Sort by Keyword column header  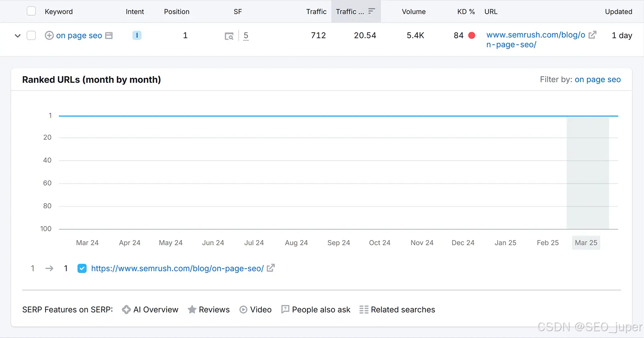pyautogui.click(x=59, y=12)
